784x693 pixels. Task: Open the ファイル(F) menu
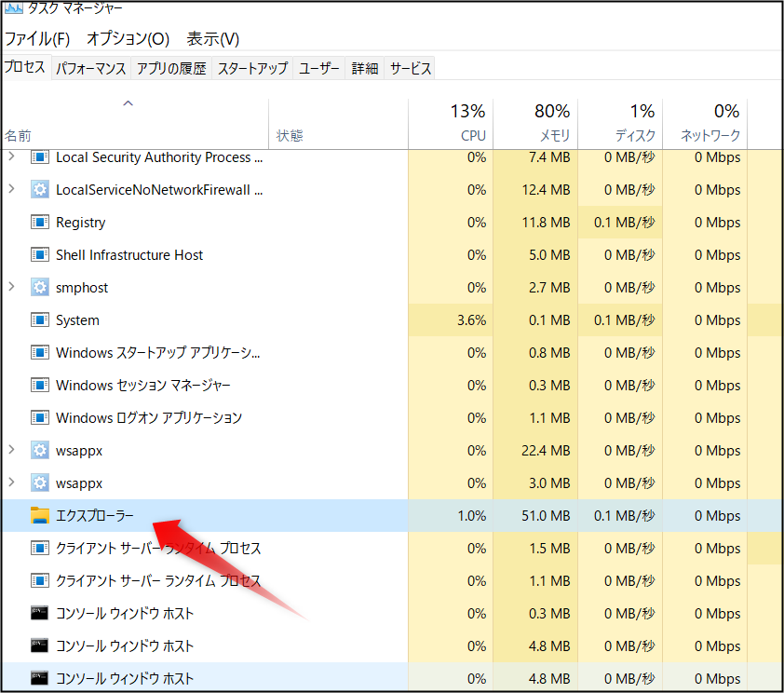(37, 39)
